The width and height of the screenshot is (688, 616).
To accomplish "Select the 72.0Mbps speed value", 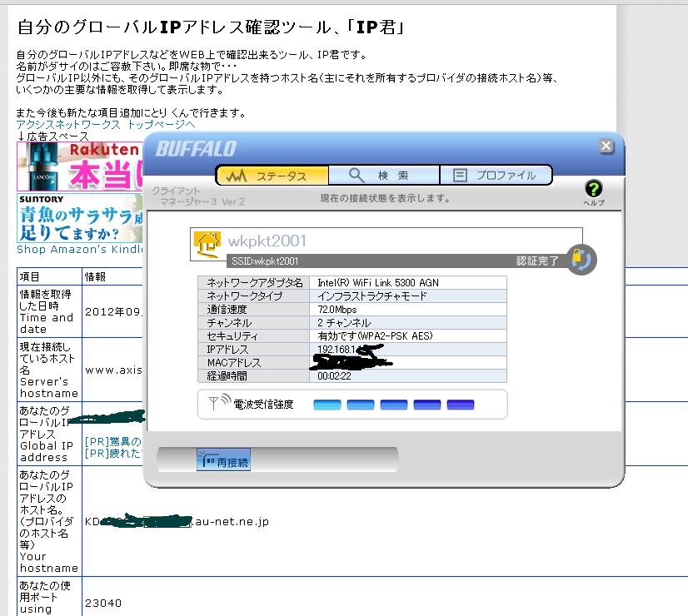I will [x=337, y=310].
